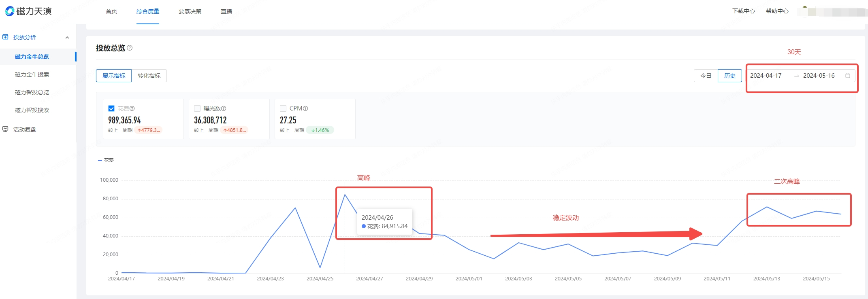Click the ↑4779.3... change badge
The width and height of the screenshot is (868, 299).
coord(149,130)
